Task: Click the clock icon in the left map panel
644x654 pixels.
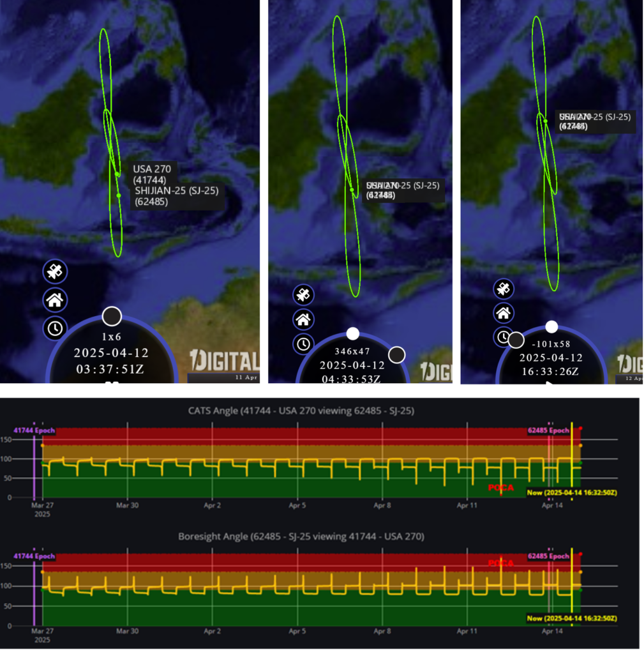Action: tap(56, 328)
